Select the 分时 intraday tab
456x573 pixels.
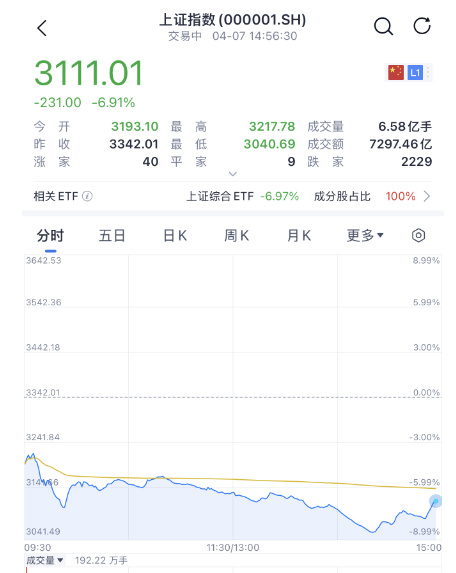(50, 235)
